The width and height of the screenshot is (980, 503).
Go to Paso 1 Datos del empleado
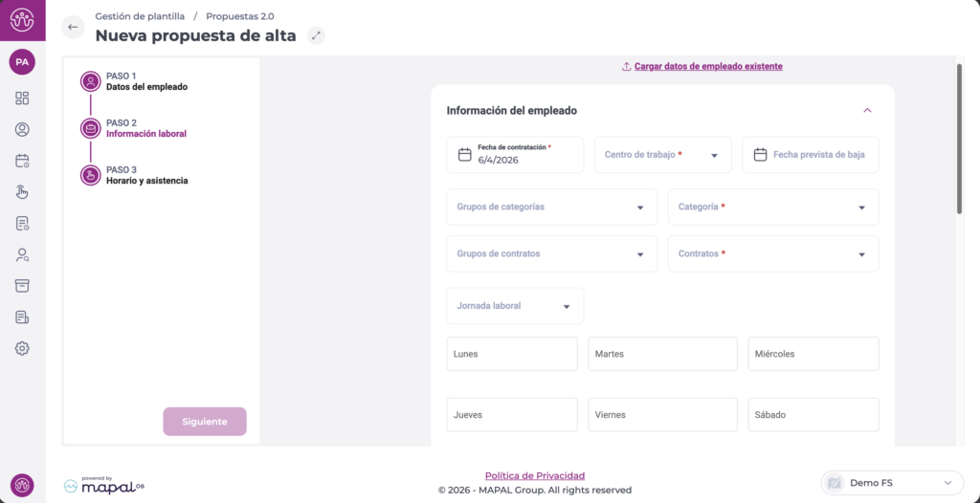coord(145,81)
